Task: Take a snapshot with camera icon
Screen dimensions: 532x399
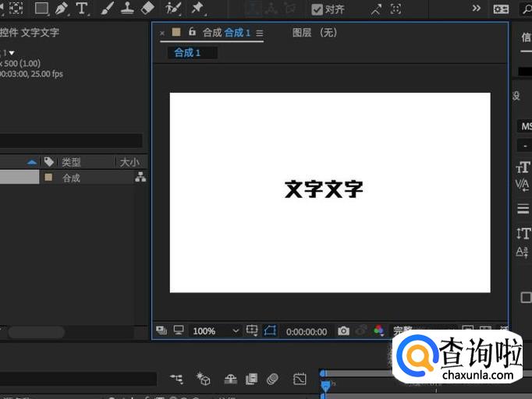Action: [343, 330]
